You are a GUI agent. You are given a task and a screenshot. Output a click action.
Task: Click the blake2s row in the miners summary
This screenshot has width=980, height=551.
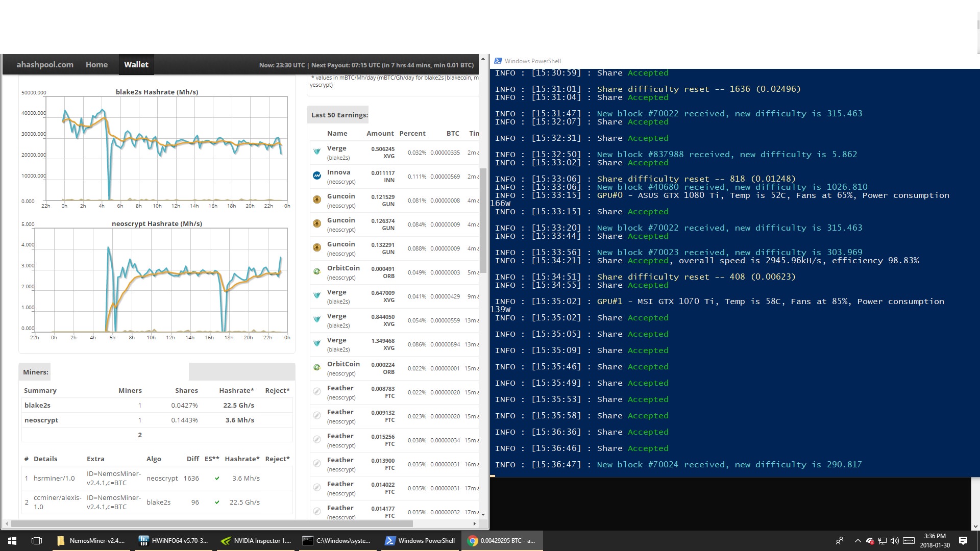coord(157,405)
